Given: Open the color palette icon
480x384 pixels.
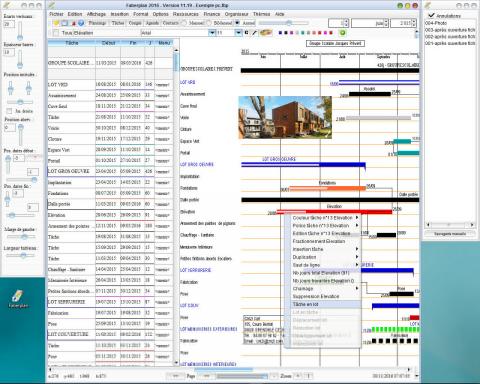Looking at the screenshot, I should [x=266, y=33].
